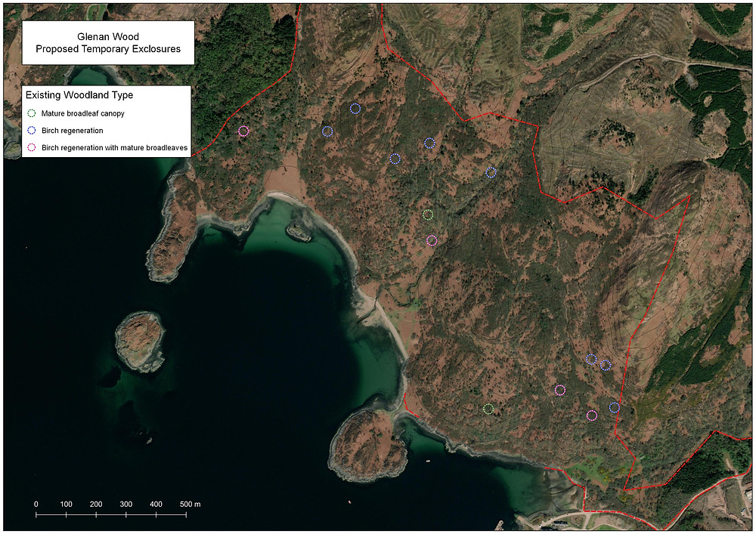The image size is (756, 534).
Task: Click the pink legend circle for birch with mature broadleaves
Action: pos(31,148)
